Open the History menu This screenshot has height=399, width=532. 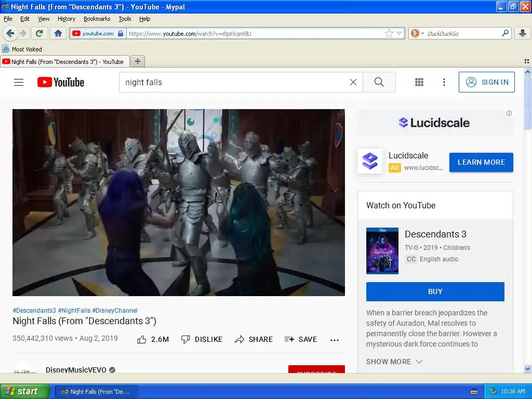point(66,19)
